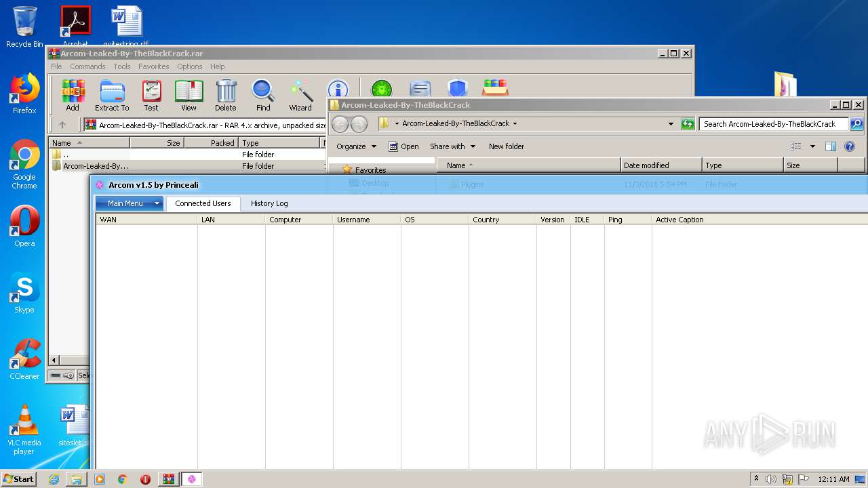The image size is (868, 488).
Task: Toggle the Explorer preview pane icon
Action: coord(831,146)
